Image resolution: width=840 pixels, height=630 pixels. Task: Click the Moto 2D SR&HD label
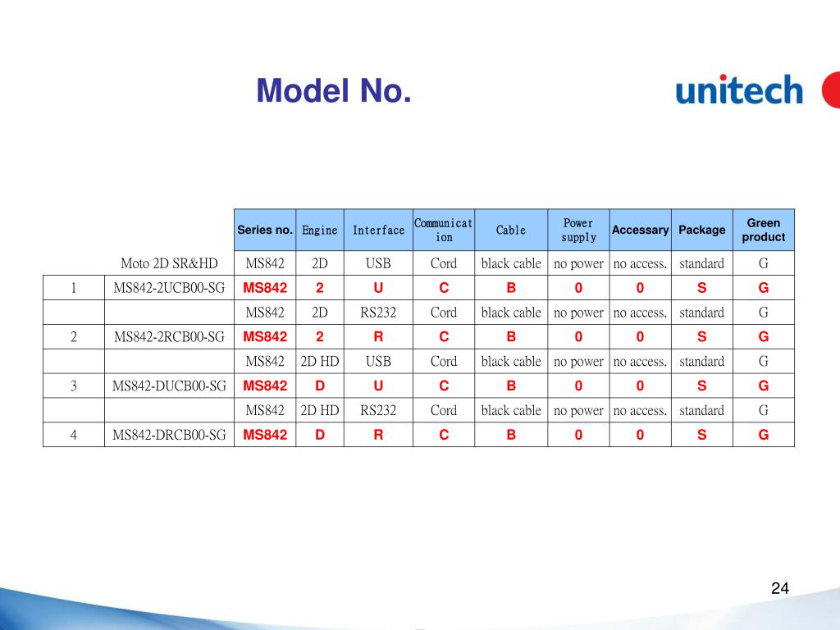pyautogui.click(x=169, y=263)
